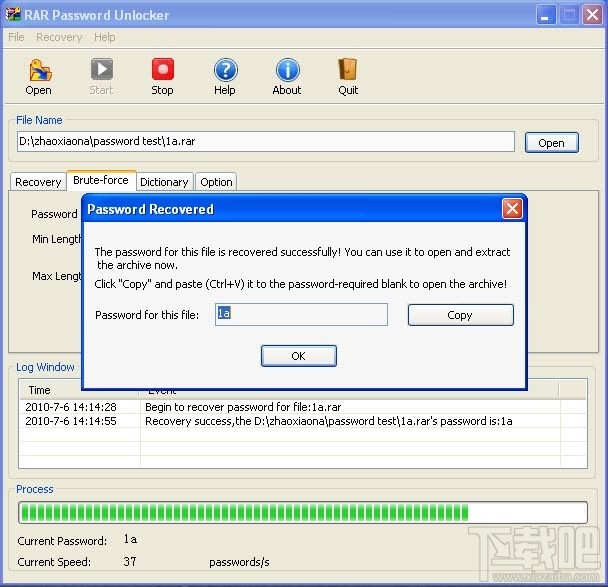Click the Current Speed value 37

pos(130,561)
